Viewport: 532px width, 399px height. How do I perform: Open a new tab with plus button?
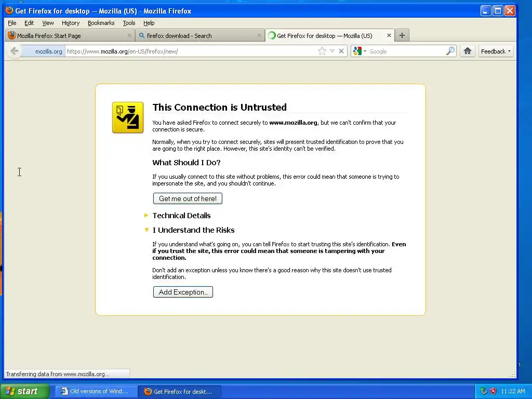(x=402, y=35)
